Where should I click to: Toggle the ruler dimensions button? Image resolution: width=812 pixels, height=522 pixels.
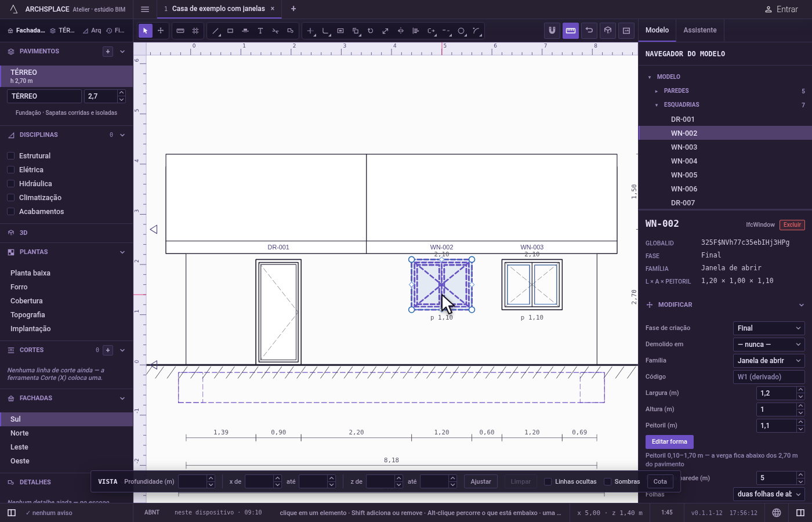571,31
